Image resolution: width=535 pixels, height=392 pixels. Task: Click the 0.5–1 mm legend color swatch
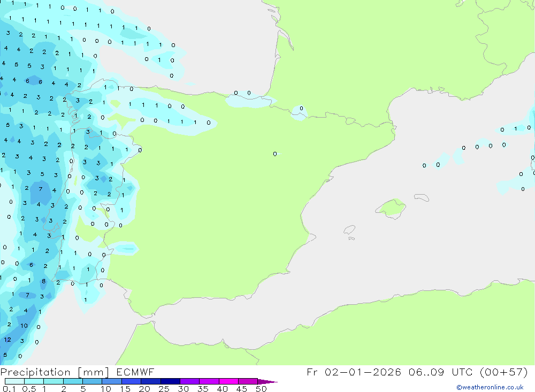click(34, 381)
